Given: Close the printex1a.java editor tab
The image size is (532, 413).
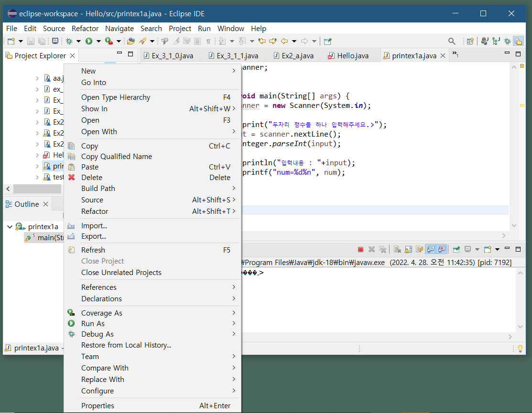Looking at the screenshot, I should pyautogui.click(x=443, y=56).
